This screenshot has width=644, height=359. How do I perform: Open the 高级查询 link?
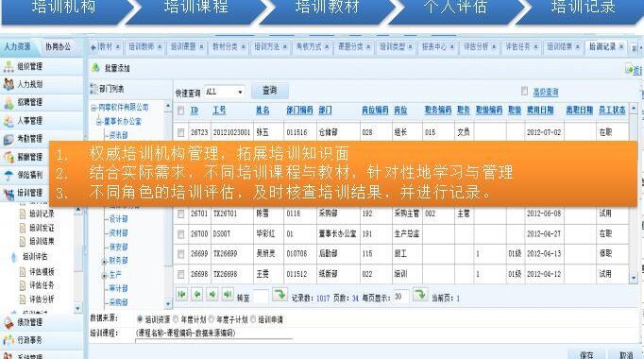click(546, 92)
